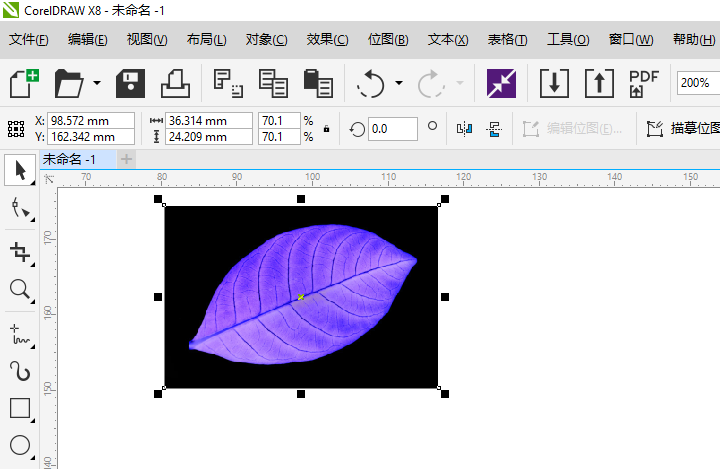Expand the Open folder dropdown arrow
Image resolution: width=720 pixels, height=469 pixels.
(x=97, y=83)
